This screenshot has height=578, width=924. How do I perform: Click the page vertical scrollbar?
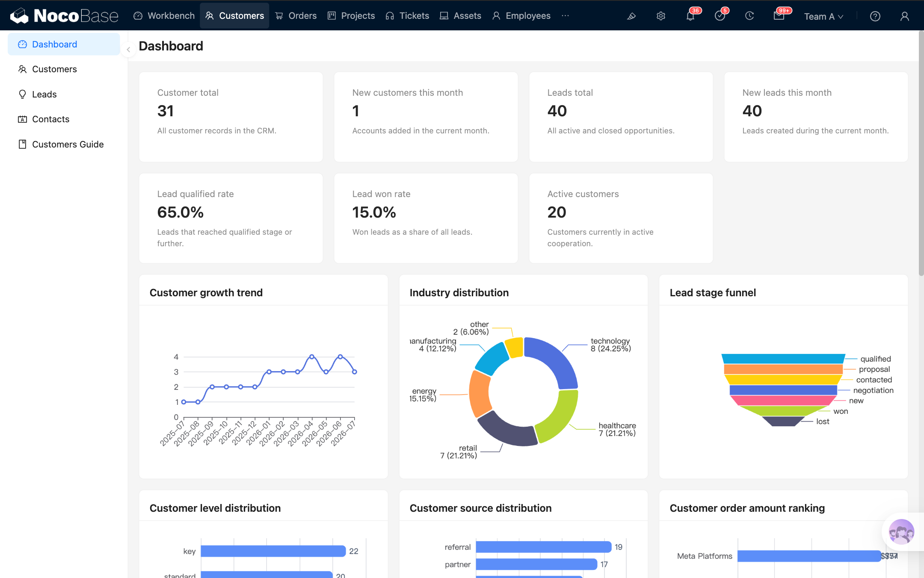pos(921,153)
